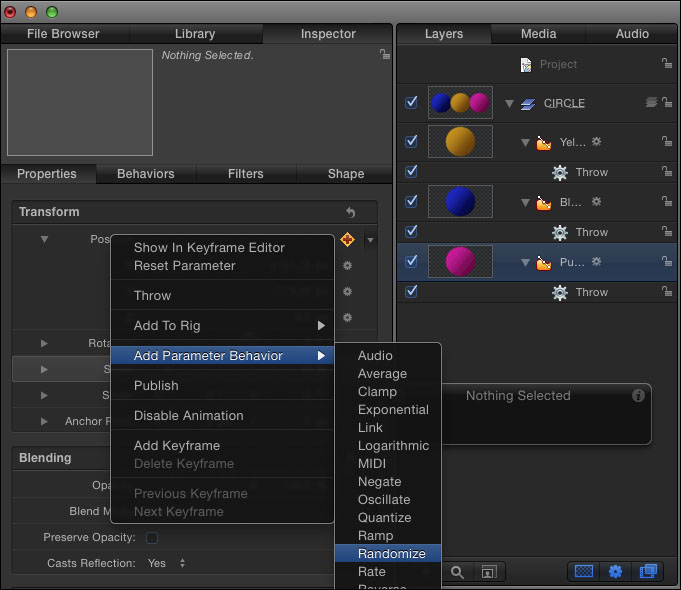Show behaviors with the blue gear button

click(616, 572)
